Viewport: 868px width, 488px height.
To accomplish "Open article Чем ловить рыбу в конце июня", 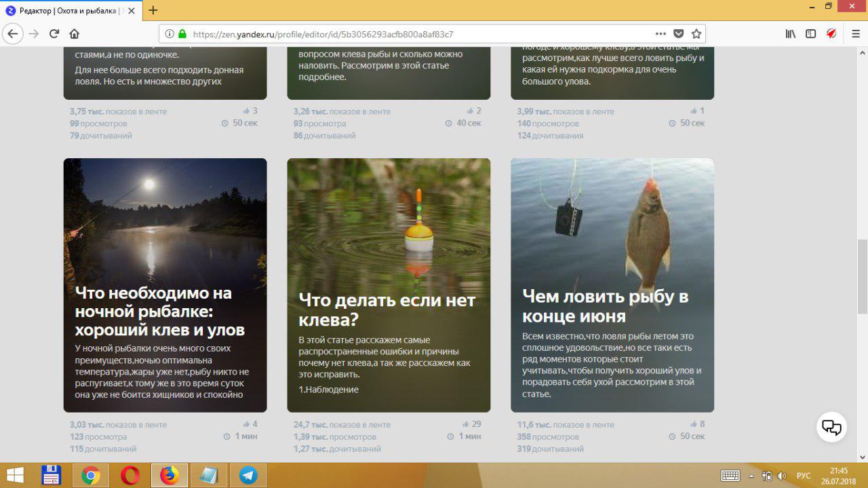I will point(606,306).
